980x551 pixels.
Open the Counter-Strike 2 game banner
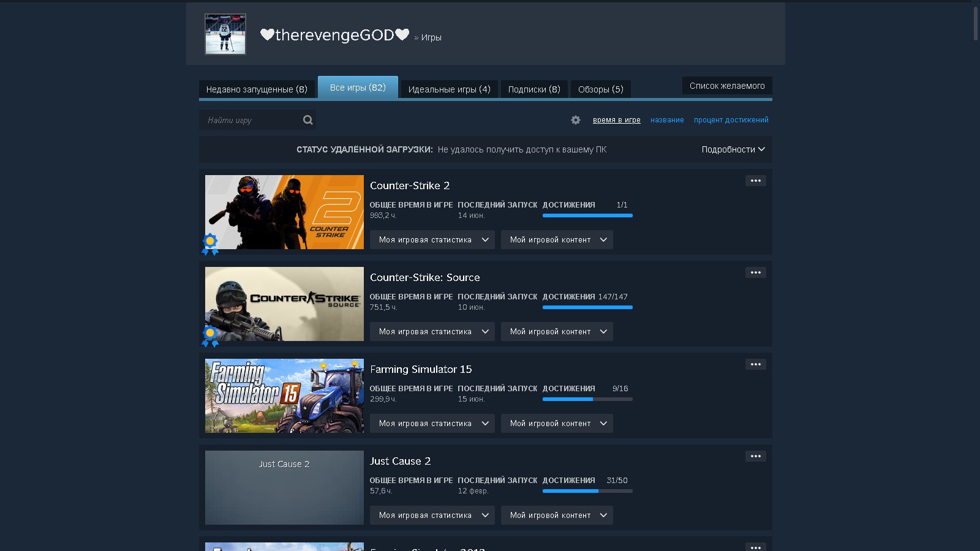[284, 212]
